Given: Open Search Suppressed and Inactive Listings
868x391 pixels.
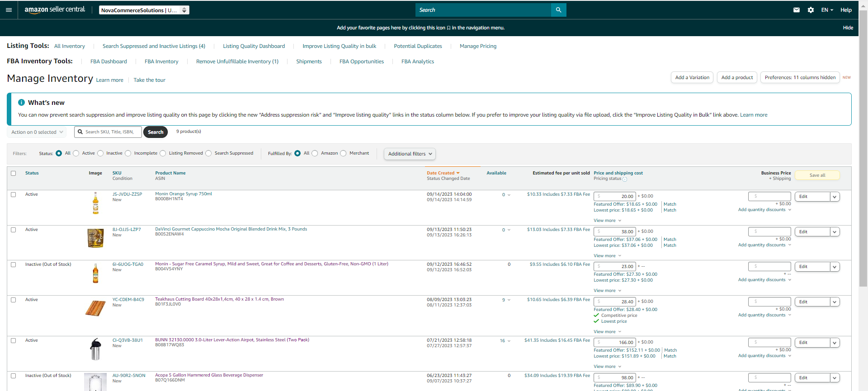Looking at the screenshot, I should [x=154, y=46].
